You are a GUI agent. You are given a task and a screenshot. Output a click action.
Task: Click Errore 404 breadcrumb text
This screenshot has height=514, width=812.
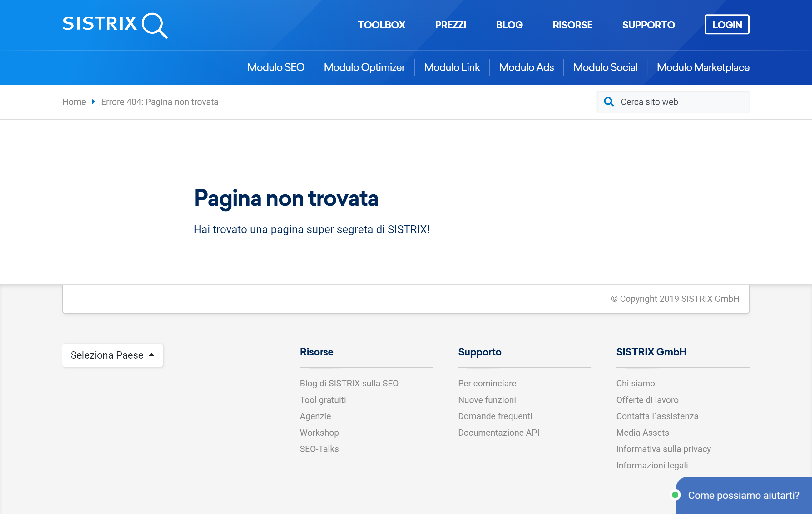tap(160, 102)
